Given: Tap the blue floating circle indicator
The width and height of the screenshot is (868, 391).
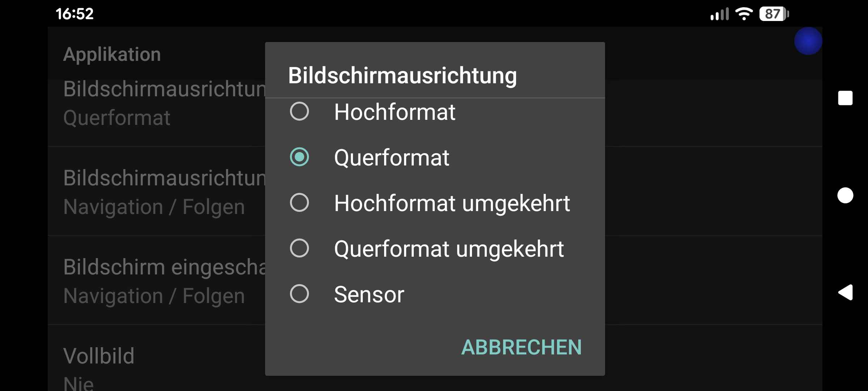Looking at the screenshot, I should point(808,41).
